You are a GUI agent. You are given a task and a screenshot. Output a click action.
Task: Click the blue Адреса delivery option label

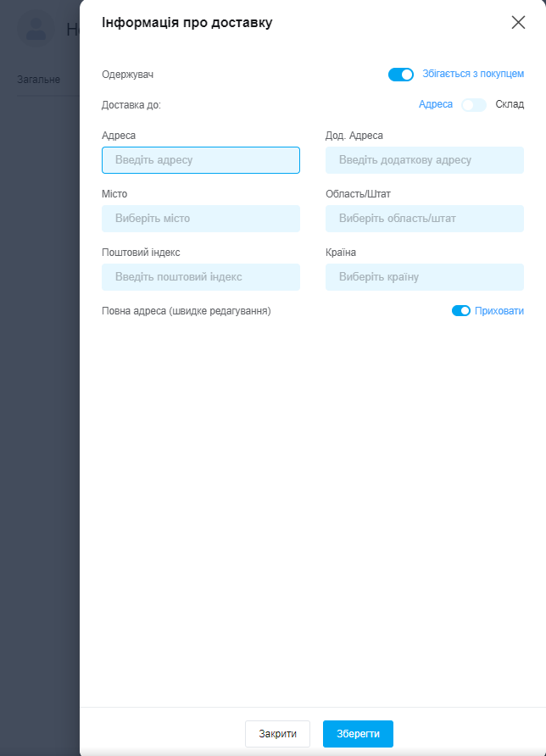coord(436,104)
